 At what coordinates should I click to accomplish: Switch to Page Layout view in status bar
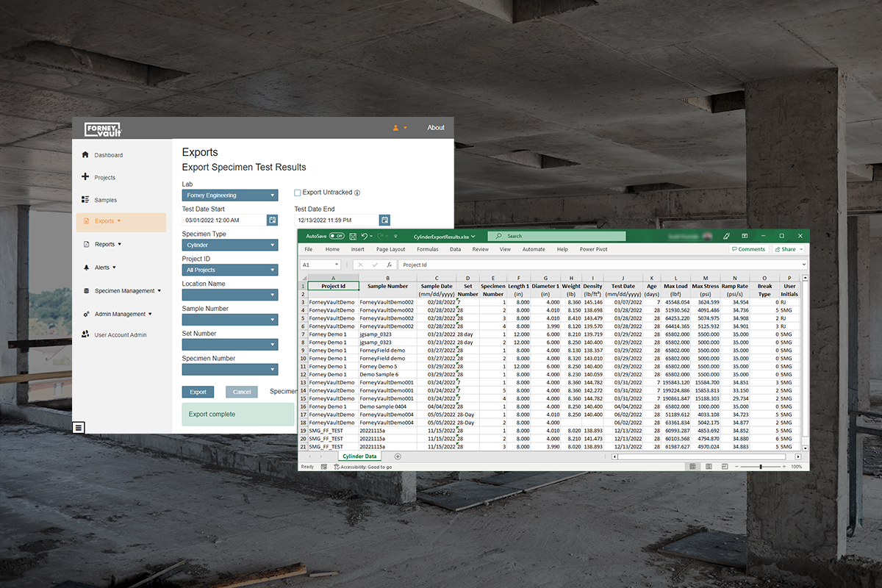[709, 467]
